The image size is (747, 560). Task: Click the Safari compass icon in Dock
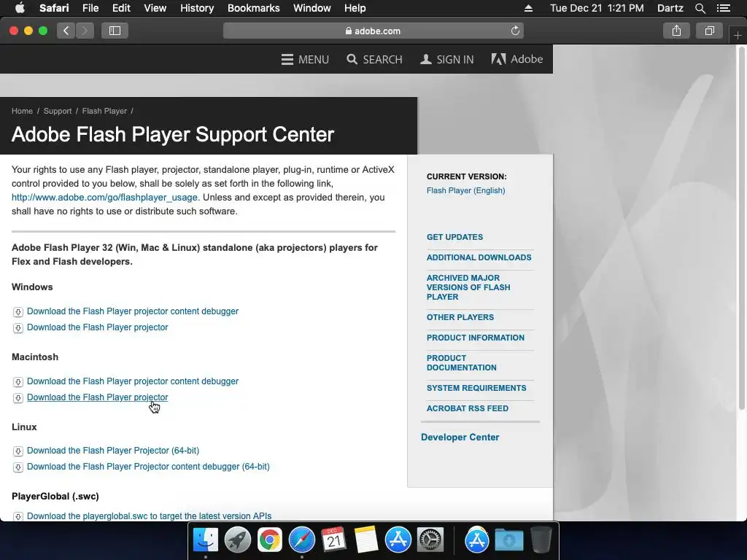point(301,540)
